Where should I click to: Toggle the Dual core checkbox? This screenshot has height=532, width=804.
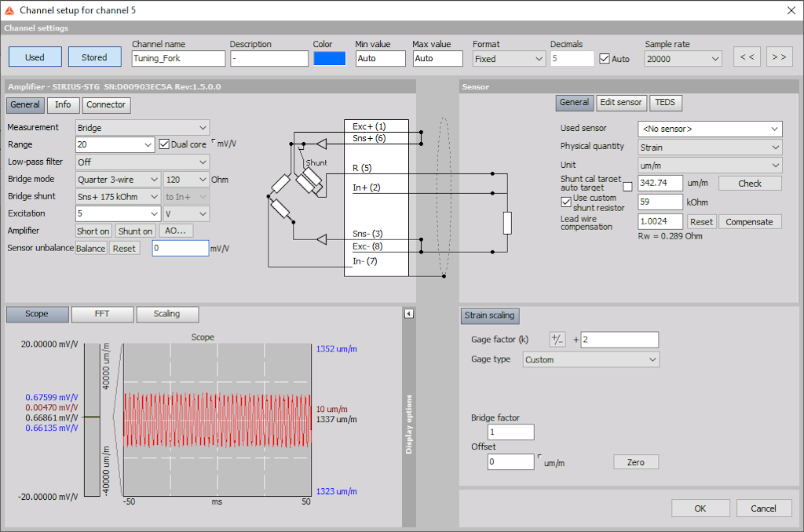click(x=164, y=144)
